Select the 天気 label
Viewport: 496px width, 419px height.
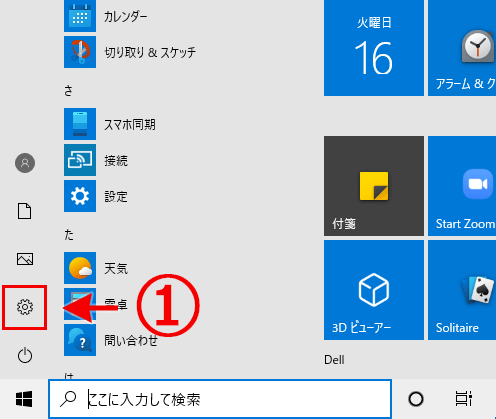pos(116,269)
